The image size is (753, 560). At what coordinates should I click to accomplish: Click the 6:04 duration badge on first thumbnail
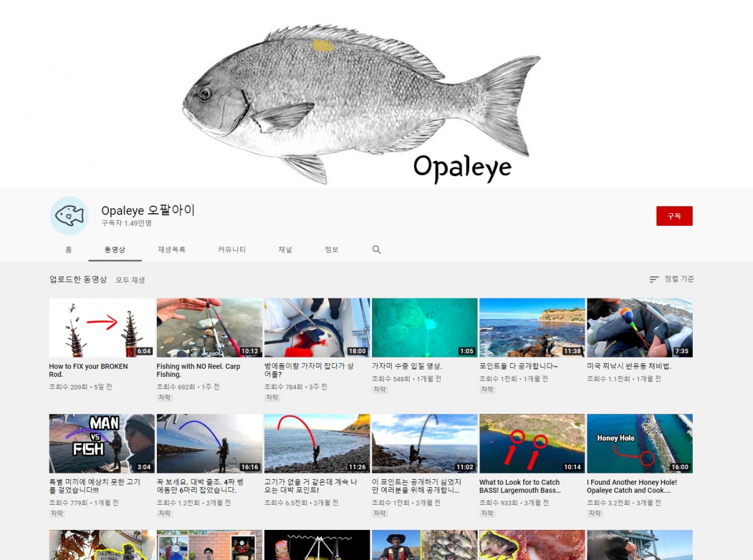(144, 351)
